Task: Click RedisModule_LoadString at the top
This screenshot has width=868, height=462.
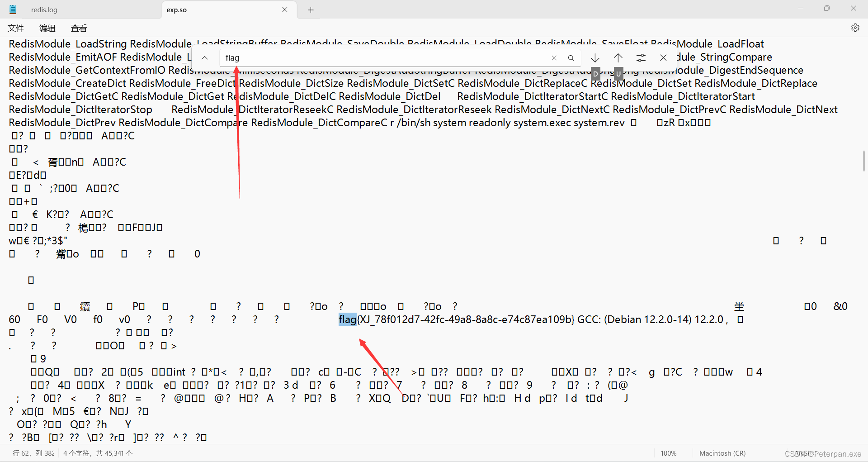Action: click(68, 44)
